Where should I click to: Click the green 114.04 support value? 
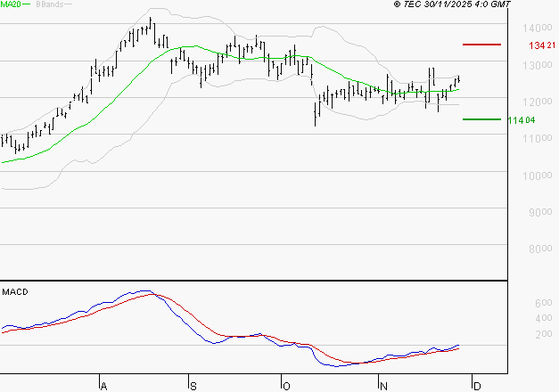(522, 120)
